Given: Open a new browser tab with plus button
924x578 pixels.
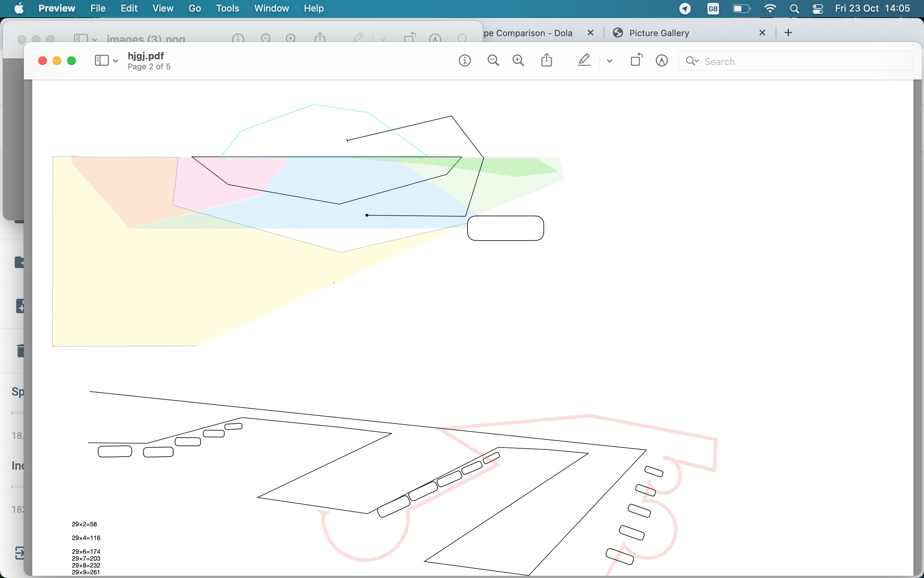Looking at the screenshot, I should (788, 33).
